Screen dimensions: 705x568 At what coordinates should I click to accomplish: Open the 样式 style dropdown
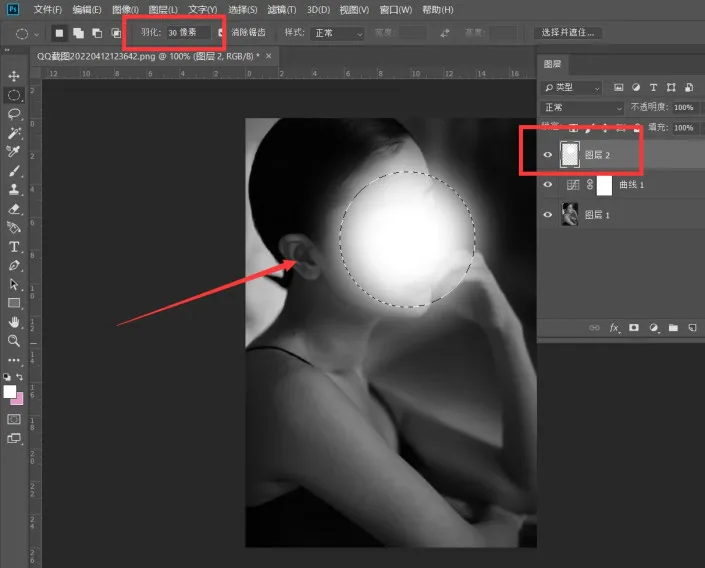pos(337,33)
